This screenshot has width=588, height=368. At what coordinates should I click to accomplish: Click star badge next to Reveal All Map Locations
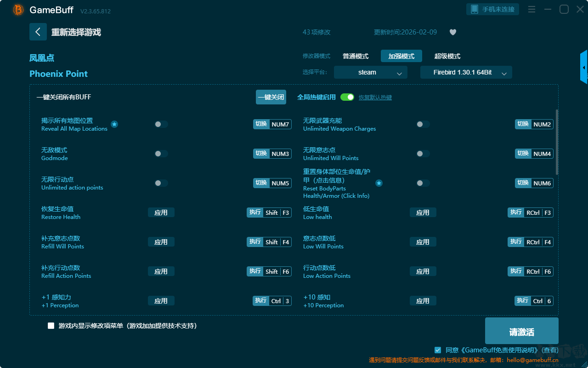(x=114, y=124)
